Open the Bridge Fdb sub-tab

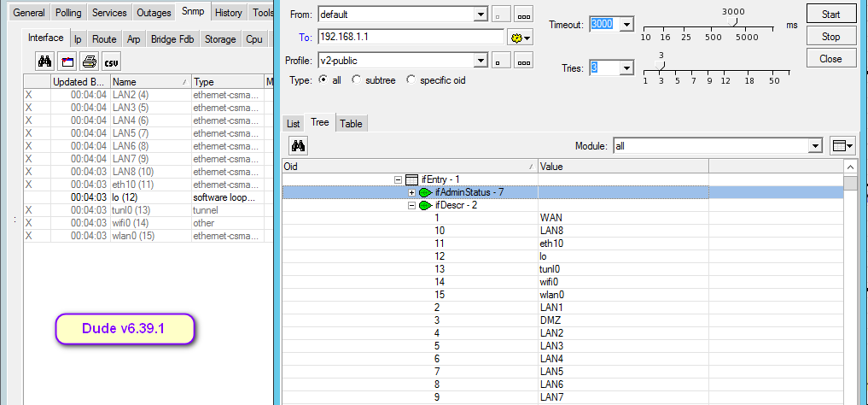pos(172,39)
